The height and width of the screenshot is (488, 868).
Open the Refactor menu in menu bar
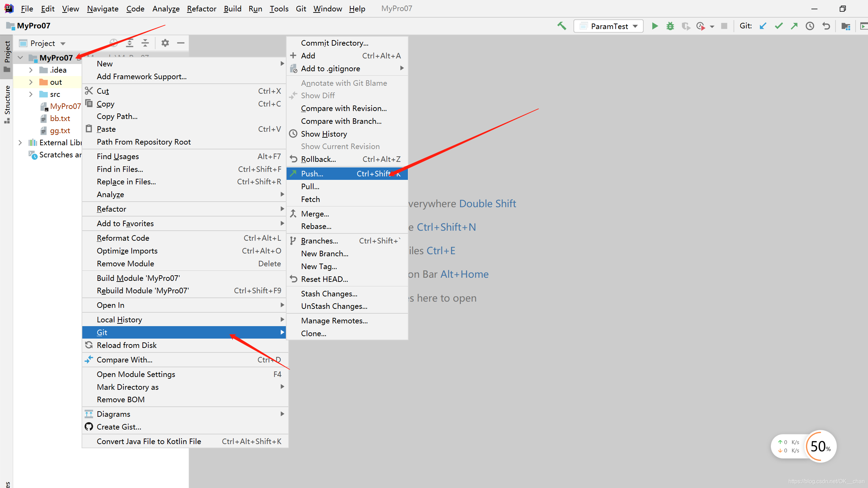[202, 9]
